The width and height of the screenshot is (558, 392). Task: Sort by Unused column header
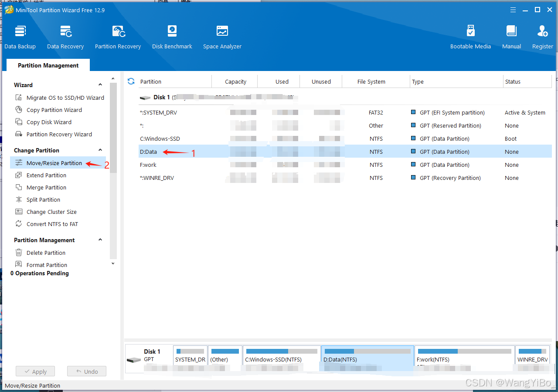coord(321,81)
